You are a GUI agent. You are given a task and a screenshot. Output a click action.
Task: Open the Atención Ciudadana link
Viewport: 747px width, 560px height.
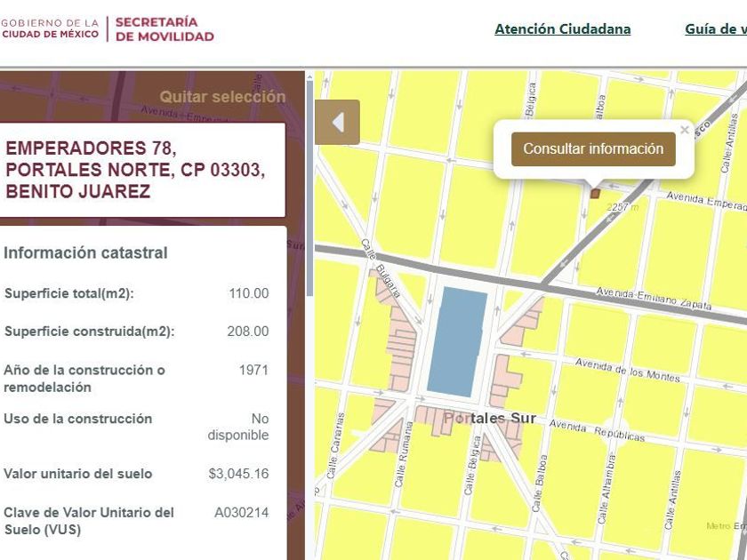(x=563, y=29)
